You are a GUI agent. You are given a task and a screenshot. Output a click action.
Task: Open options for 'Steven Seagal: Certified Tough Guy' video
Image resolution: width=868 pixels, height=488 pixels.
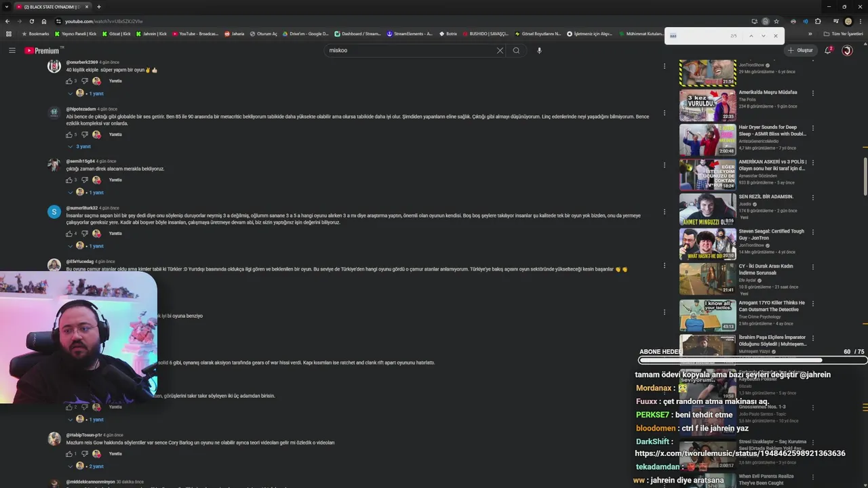[x=813, y=232]
